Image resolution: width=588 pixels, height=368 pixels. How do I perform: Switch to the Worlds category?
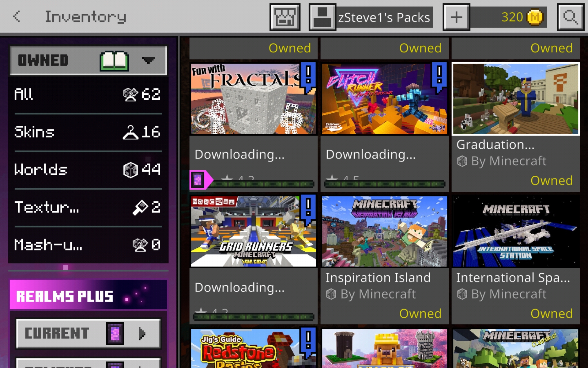(x=88, y=170)
